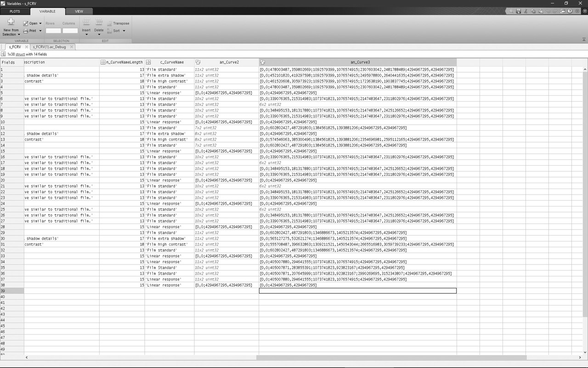The width and height of the screenshot is (588, 368).
Task: Click the Columns selection input field
Action: pyautogui.click(x=70, y=31)
